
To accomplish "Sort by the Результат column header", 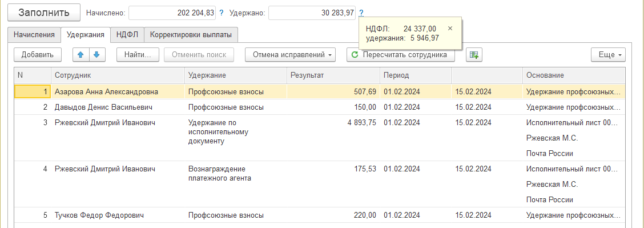I will pos(333,75).
